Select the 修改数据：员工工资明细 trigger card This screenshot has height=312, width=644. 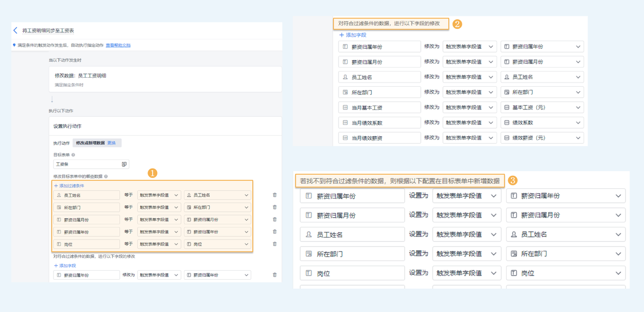click(x=165, y=80)
